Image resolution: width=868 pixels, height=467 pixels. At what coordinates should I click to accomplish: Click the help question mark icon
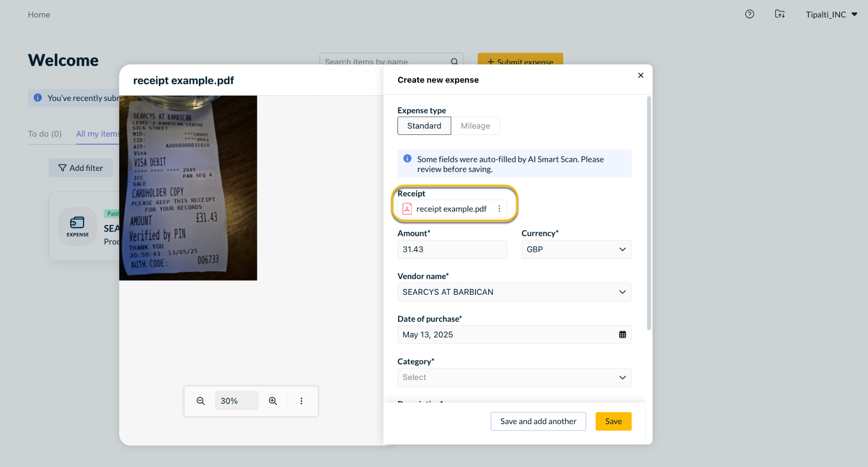[x=749, y=14]
